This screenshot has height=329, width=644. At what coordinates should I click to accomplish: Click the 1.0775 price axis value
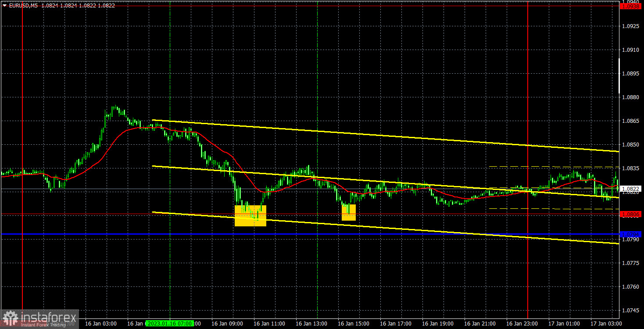(x=631, y=263)
